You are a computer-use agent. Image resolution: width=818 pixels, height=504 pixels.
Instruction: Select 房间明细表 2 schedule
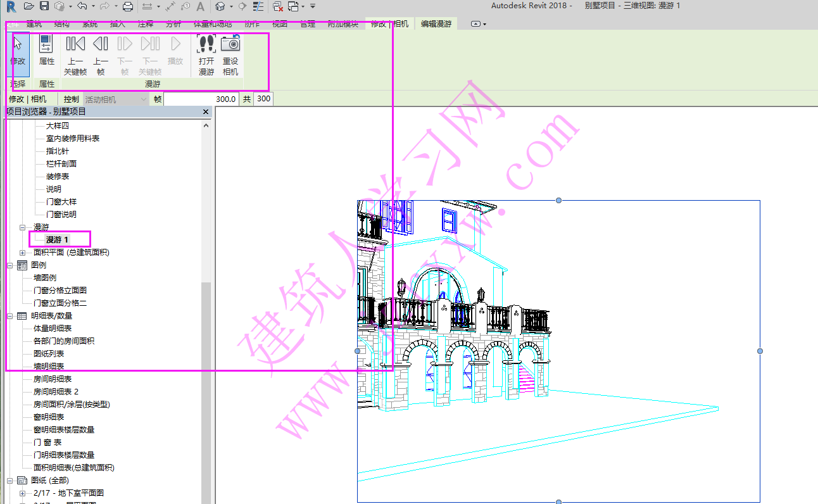(x=56, y=391)
